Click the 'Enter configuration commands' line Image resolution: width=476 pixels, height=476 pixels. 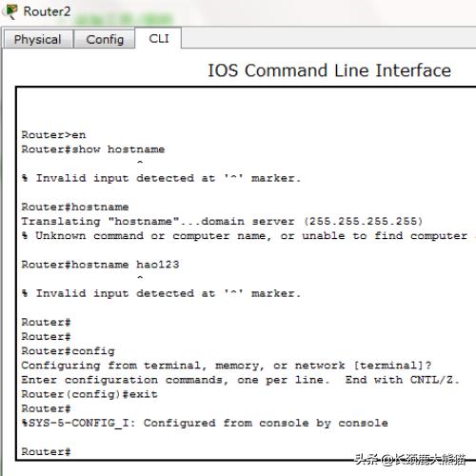(240, 380)
